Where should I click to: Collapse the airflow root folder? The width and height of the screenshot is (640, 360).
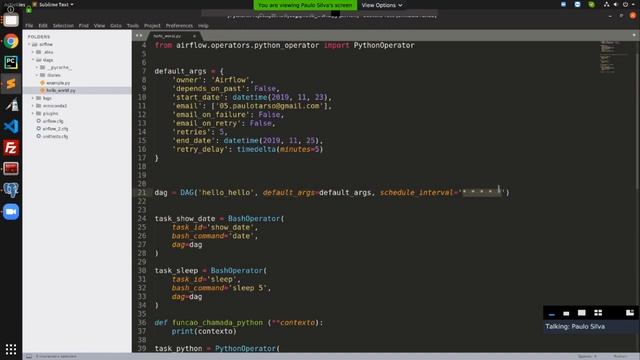coord(29,44)
